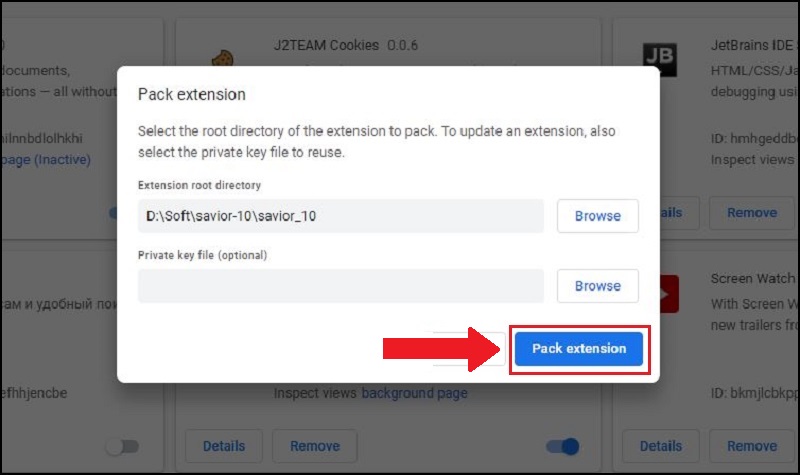
Task: Click the ID: bkmjlcbkp text
Action: [755, 393]
